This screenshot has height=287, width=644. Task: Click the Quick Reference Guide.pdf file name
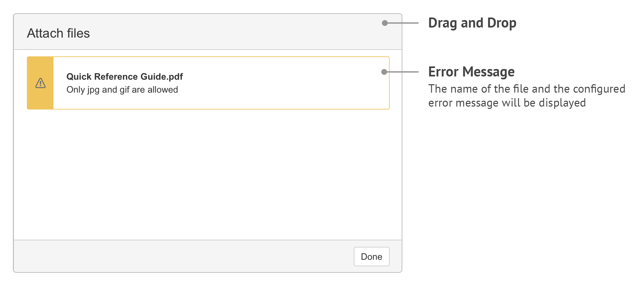click(x=125, y=76)
